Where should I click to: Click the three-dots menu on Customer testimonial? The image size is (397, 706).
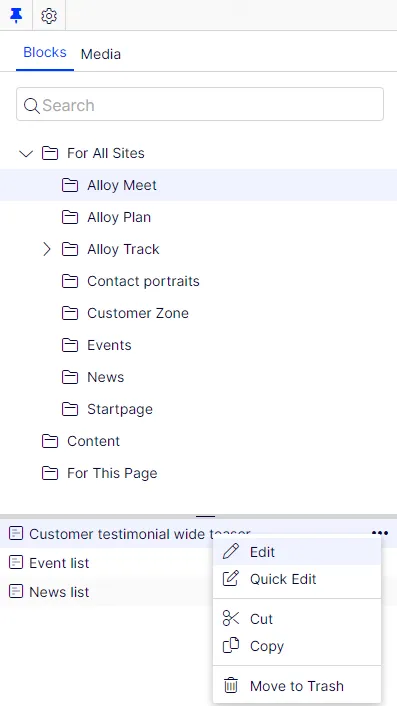click(380, 533)
